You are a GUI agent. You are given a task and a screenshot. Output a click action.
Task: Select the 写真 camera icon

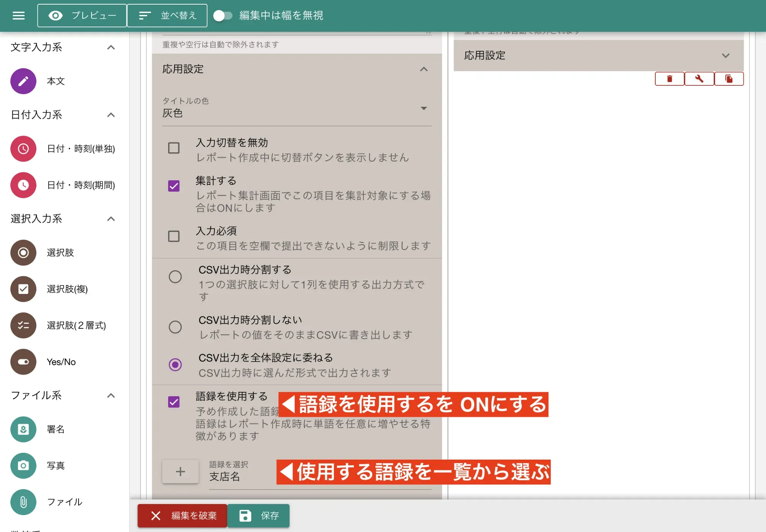tap(23, 466)
